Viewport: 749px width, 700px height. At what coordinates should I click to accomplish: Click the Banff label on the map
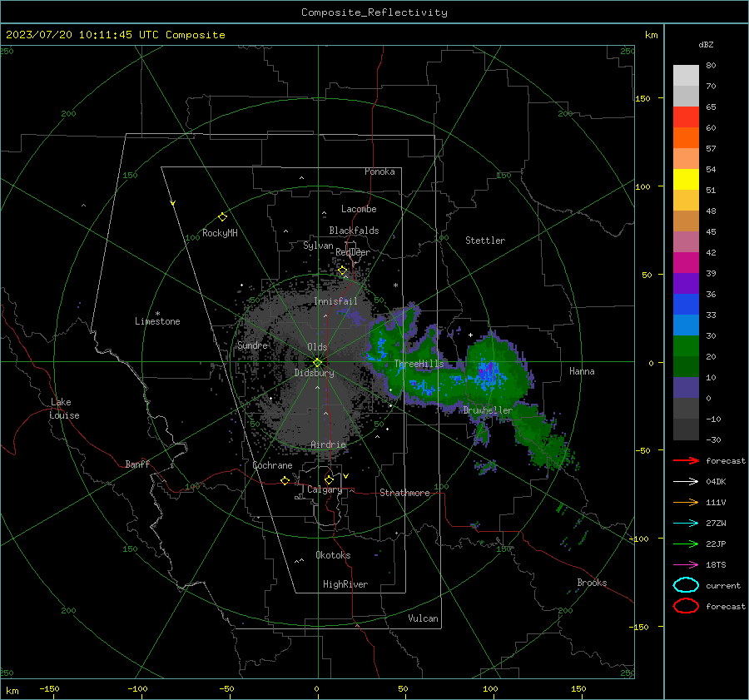(x=137, y=464)
